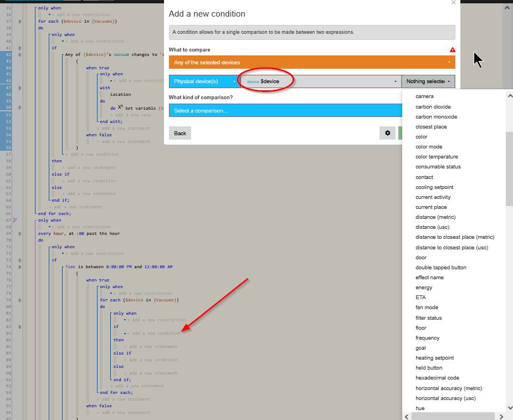This screenshot has width=513, height=420.
Task: Close the Add a new condition dialog
Action: click(453, 3)
